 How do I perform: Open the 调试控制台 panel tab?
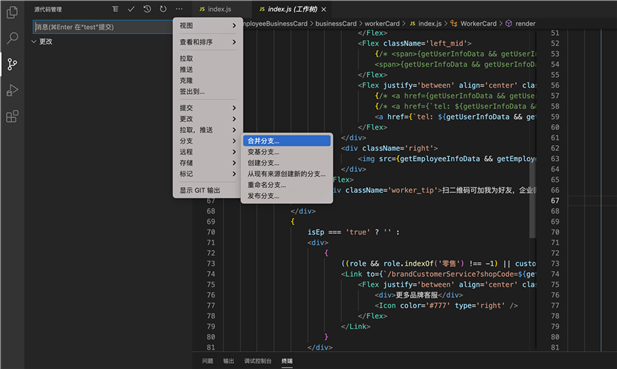(x=258, y=361)
